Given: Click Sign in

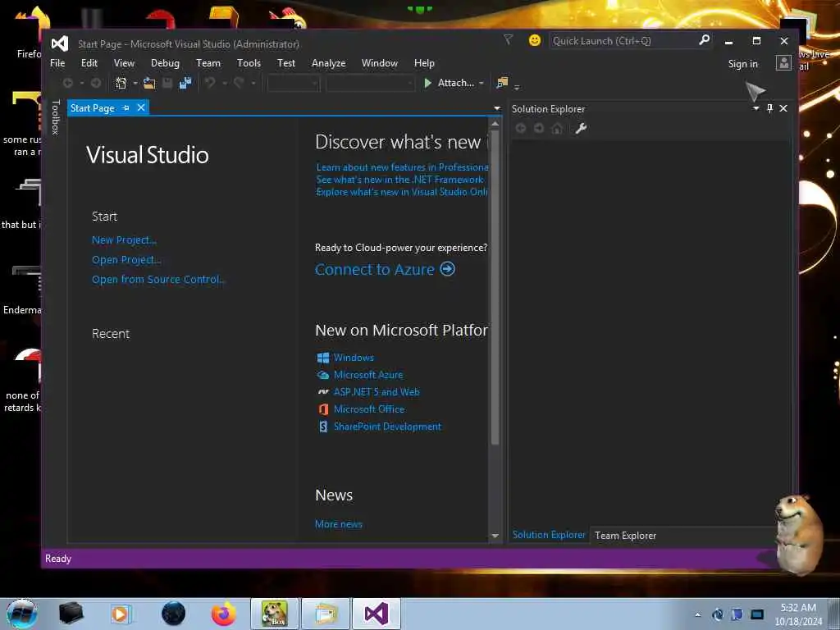Looking at the screenshot, I should tap(742, 64).
